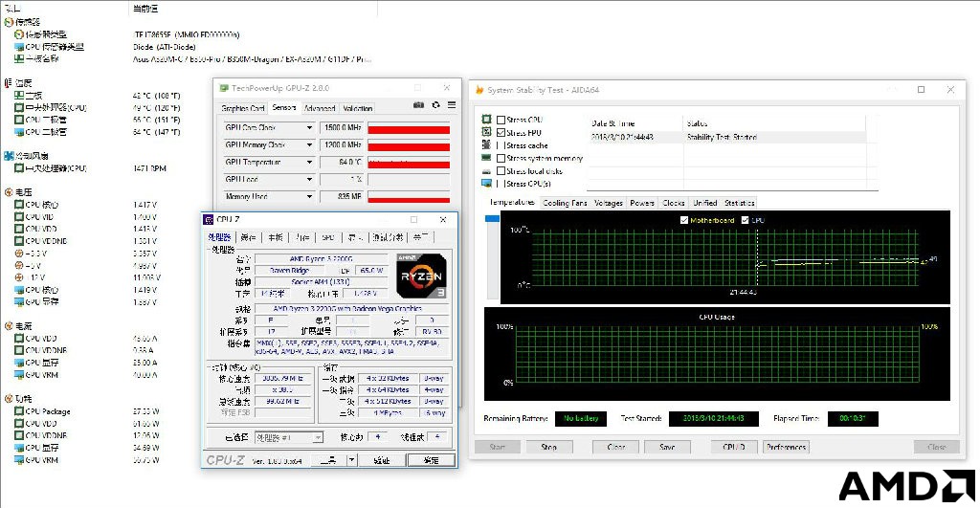
Task: Click the icon beside Stress FPU
Action: (486, 132)
